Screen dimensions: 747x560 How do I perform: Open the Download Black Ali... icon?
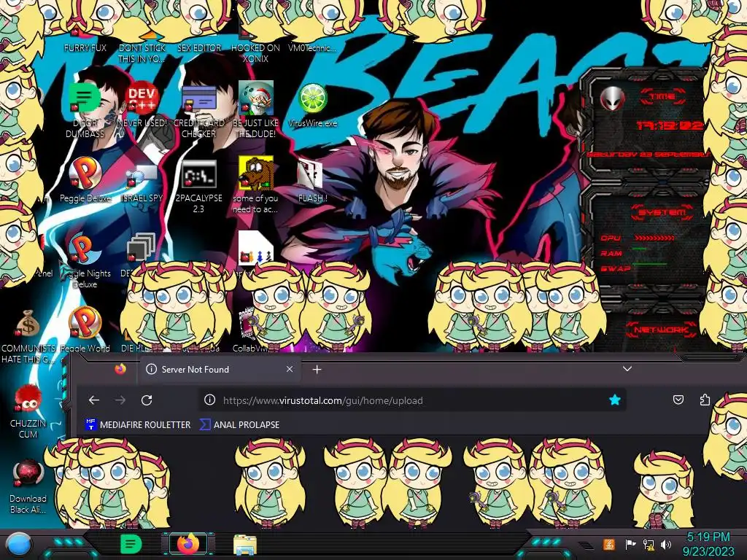coord(28,474)
